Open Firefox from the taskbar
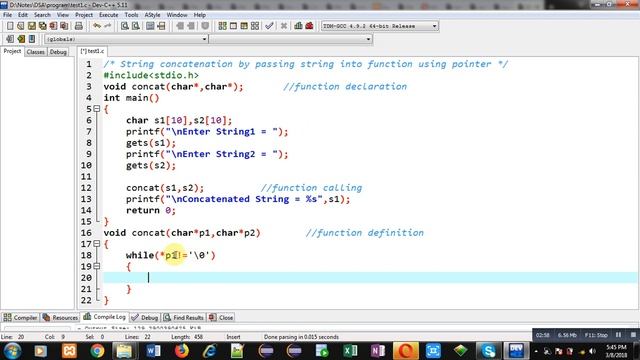Screen dimensions: 640x360 [x=182, y=351]
